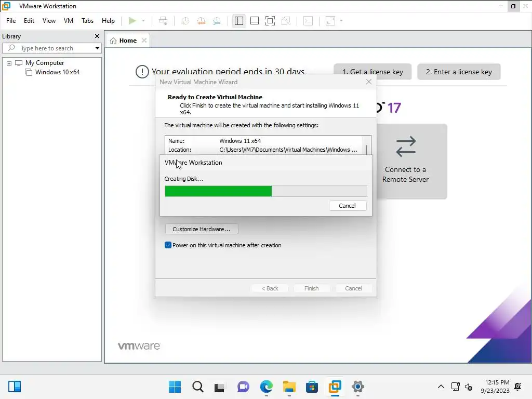Close the Library panel
The width and height of the screenshot is (532, 399).
pyautogui.click(x=97, y=36)
